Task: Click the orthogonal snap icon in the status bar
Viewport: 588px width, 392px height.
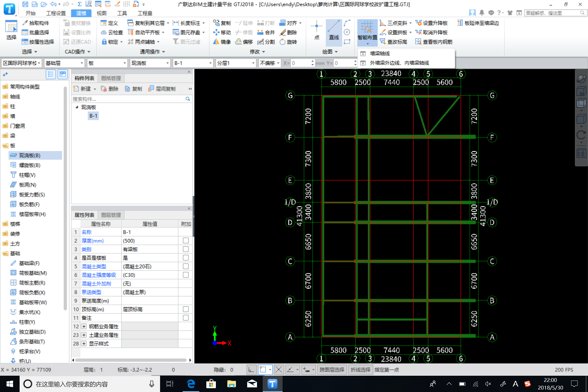Action: [251, 370]
